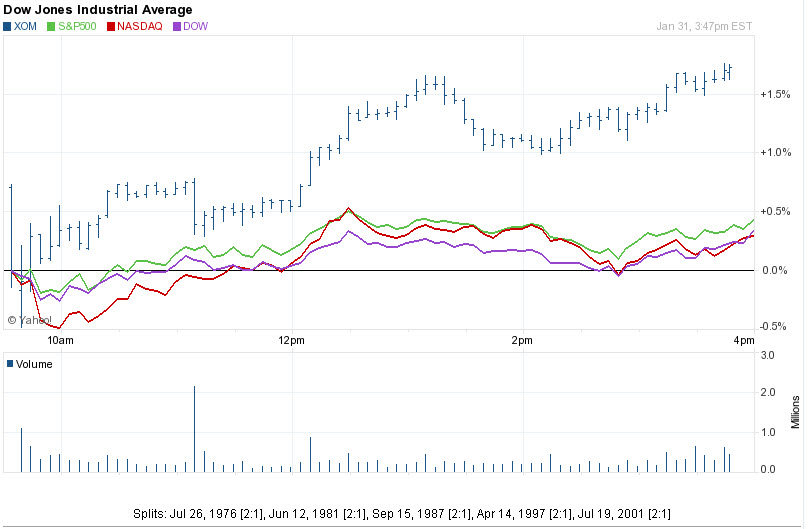Click the 4pm time axis label
The height and width of the screenshot is (529, 808).
[x=744, y=340]
